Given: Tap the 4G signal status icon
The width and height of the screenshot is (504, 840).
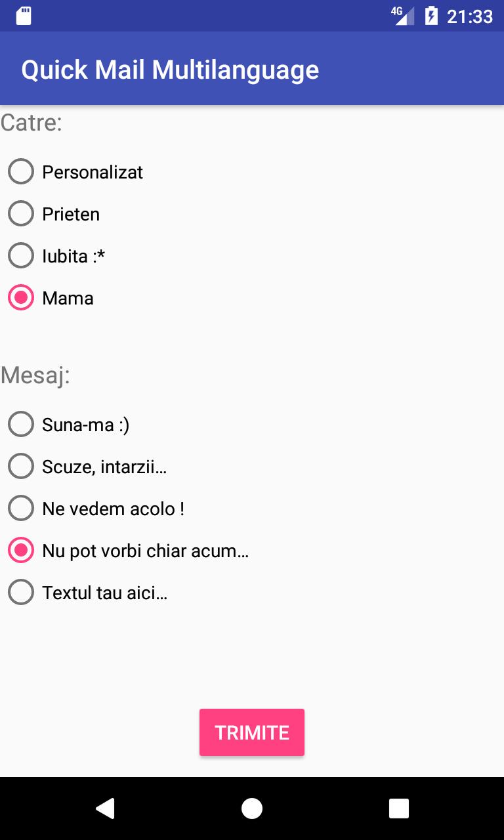Looking at the screenshot, I should click(x=403, y=16).
